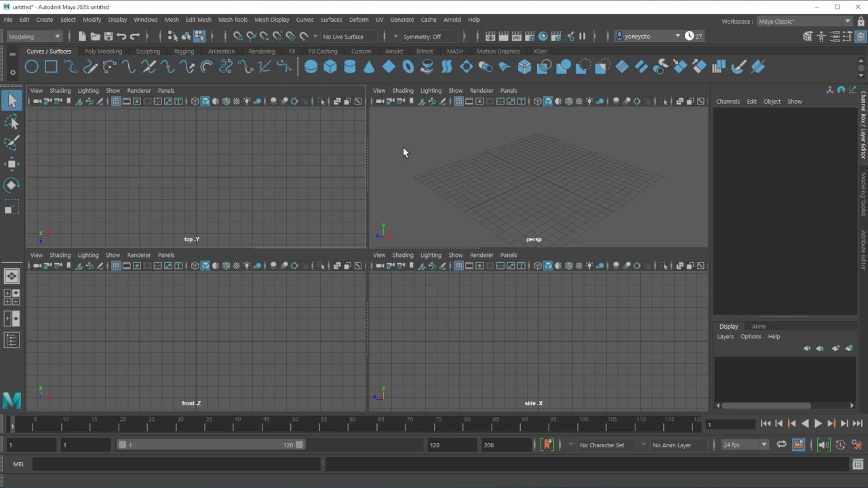Click the IPR render icon
This screenshot has height=488, width=868.
tap(516, 36)
